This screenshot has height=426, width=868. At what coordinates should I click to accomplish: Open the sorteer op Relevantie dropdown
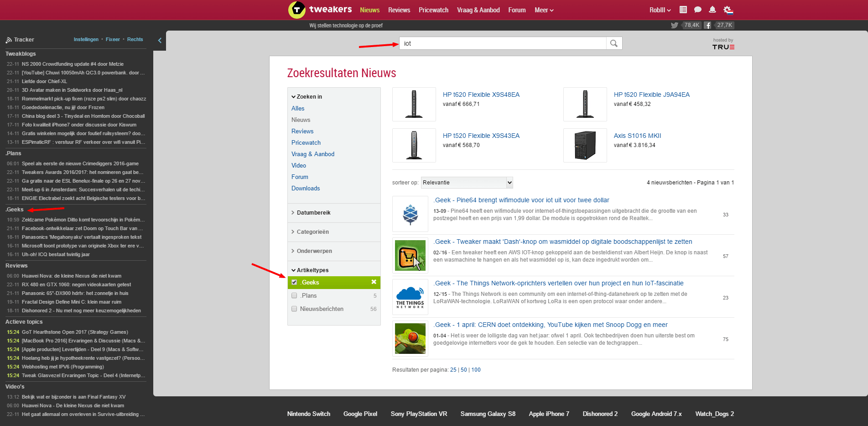point(467,183)
